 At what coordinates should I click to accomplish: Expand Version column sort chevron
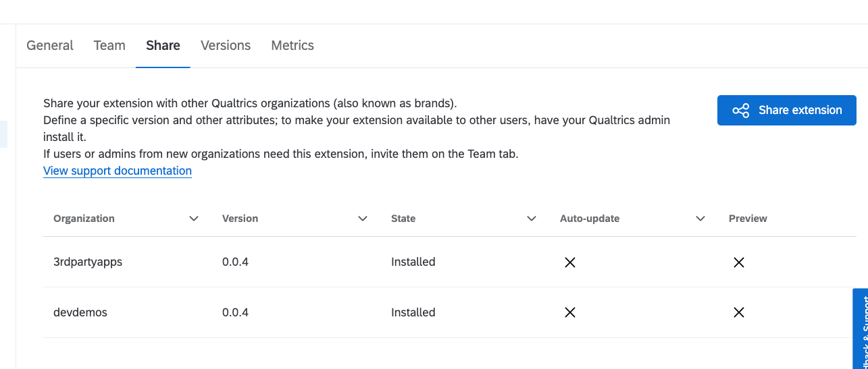click(363, 219)
